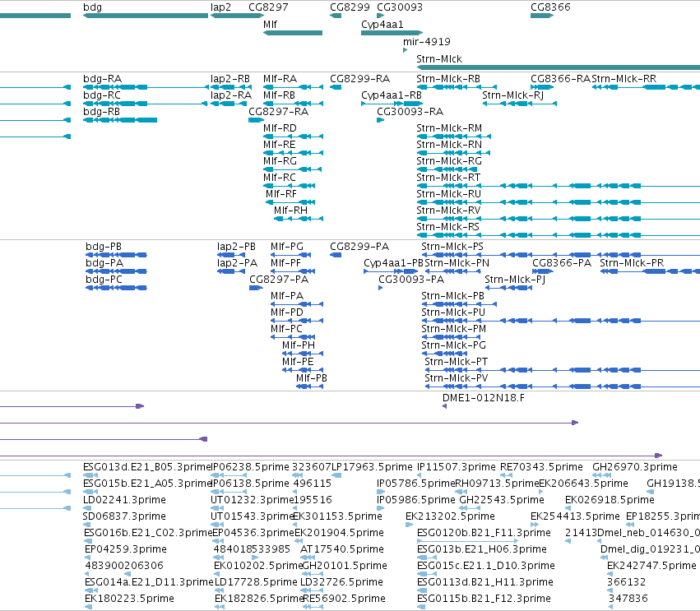Click protein Strn-Mlck-PJ

point(515,280)
